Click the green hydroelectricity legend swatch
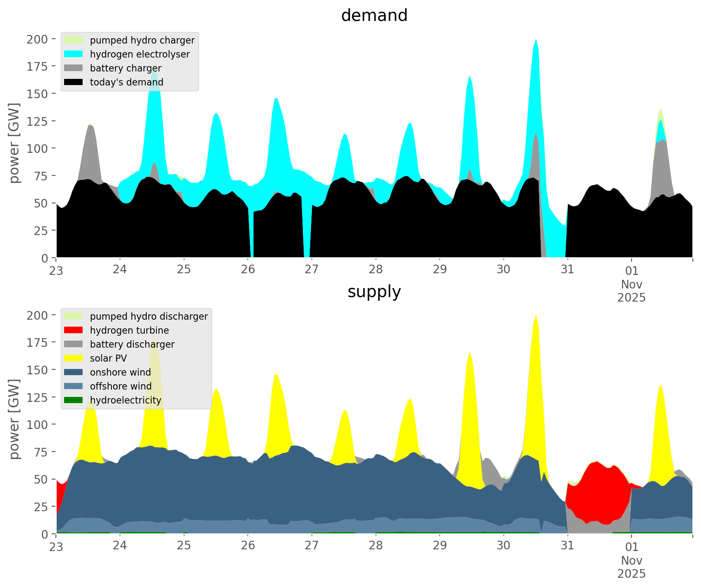701x588 pixels. tap(73, 400)
